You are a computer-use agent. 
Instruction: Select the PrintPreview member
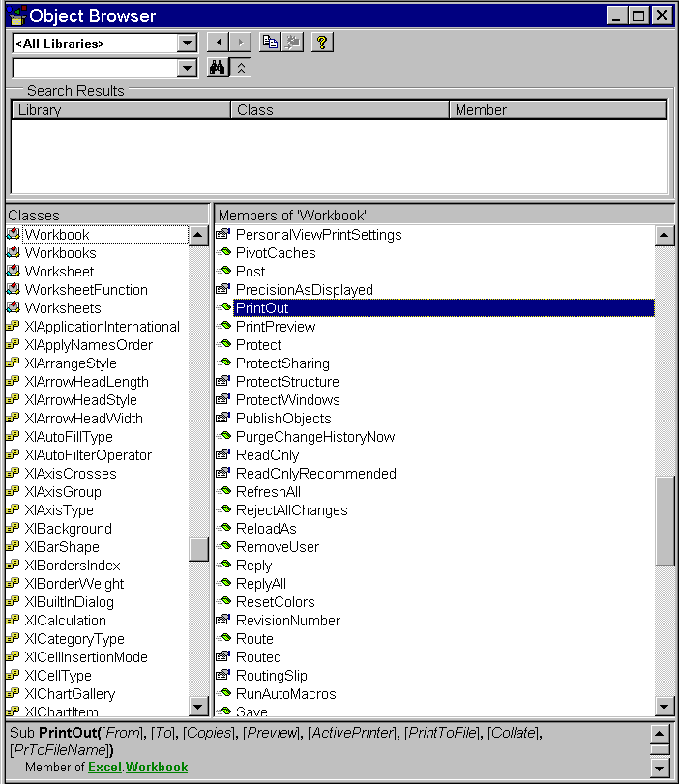tap(276, 327)
